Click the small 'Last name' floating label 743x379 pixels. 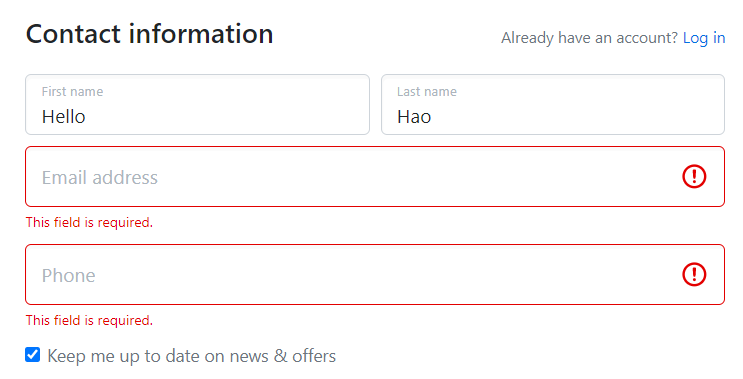[x=427, y=91]
